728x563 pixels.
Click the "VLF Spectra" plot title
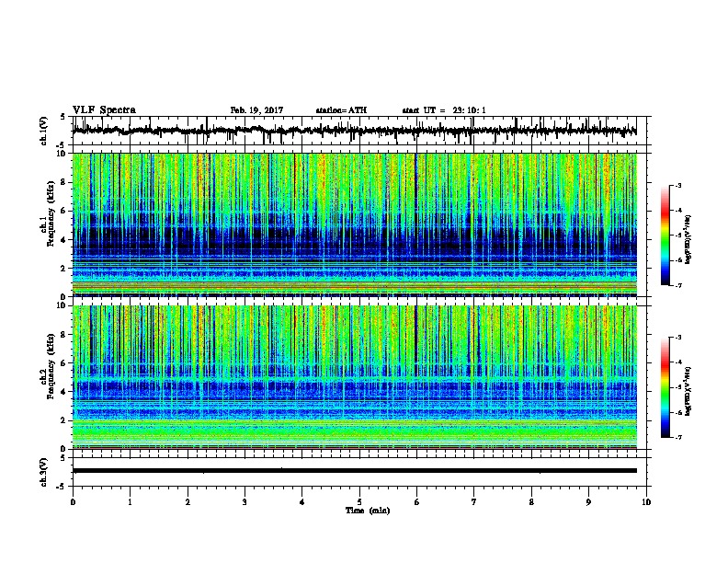[x=104, y=110]
